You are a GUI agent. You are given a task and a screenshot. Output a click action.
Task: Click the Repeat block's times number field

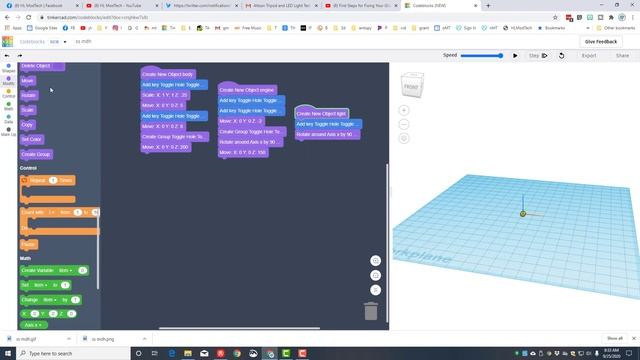(x=53, y=180)
